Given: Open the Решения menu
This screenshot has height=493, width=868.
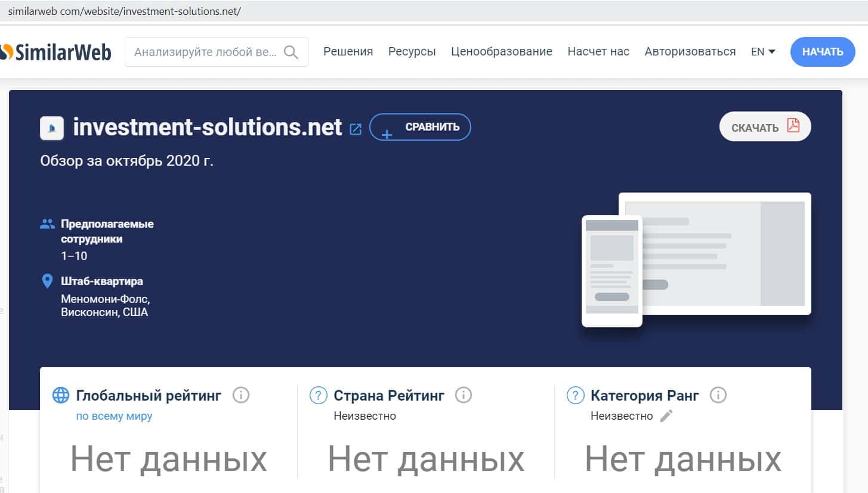Looking at the screenshot, I should pos(348,52).
